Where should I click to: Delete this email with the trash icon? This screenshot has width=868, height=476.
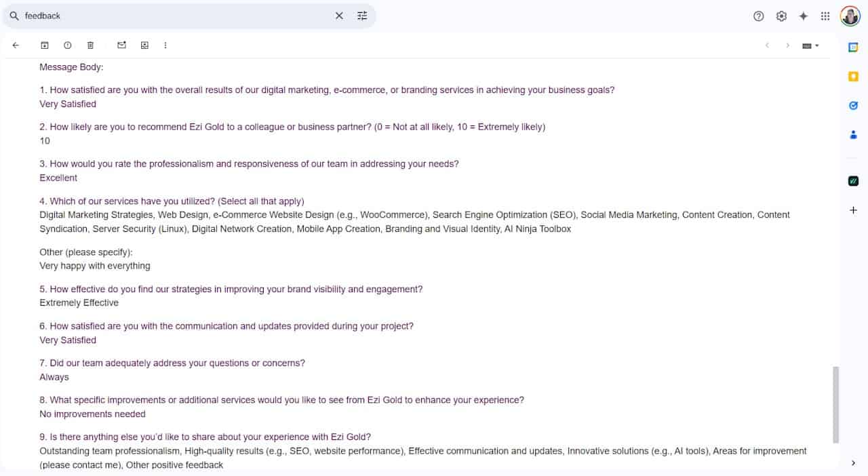(x=90, y=45)
